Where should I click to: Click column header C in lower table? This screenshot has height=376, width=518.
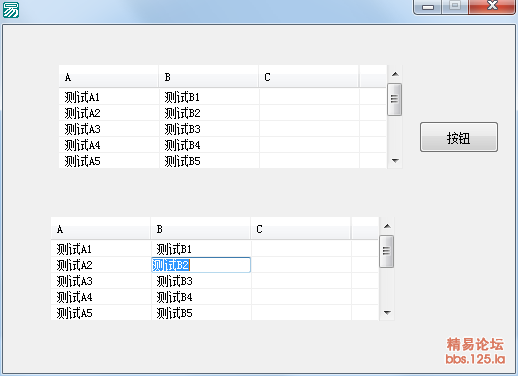point(301,229)
